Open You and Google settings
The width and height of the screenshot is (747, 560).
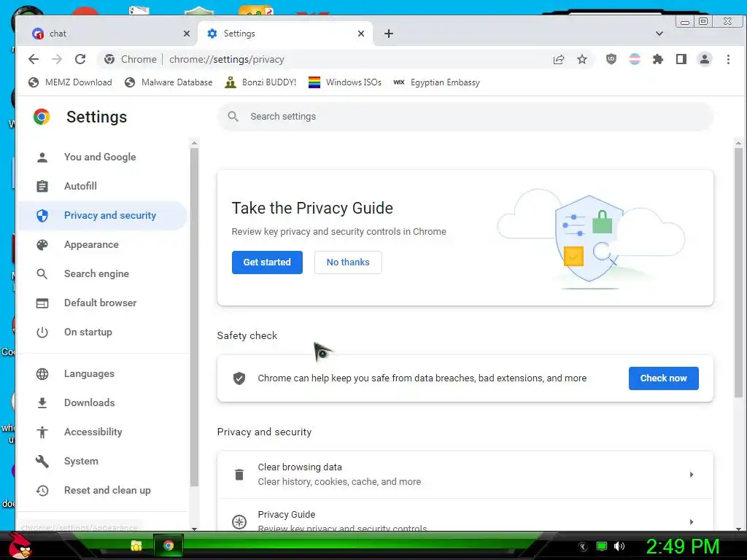(102, 157)
